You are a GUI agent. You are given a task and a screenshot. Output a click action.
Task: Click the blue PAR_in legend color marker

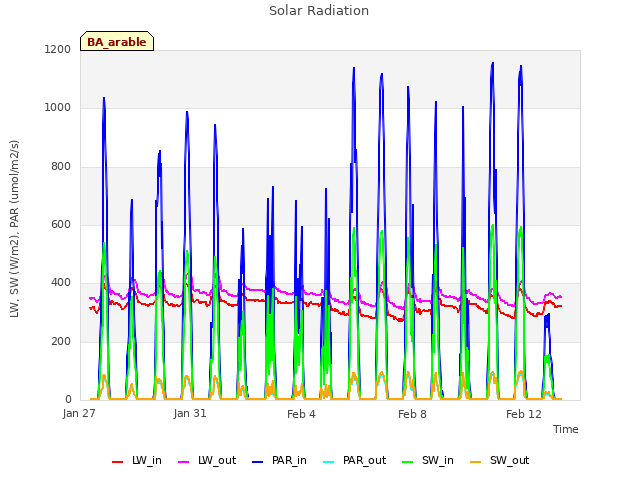click(x=258, y=462)
